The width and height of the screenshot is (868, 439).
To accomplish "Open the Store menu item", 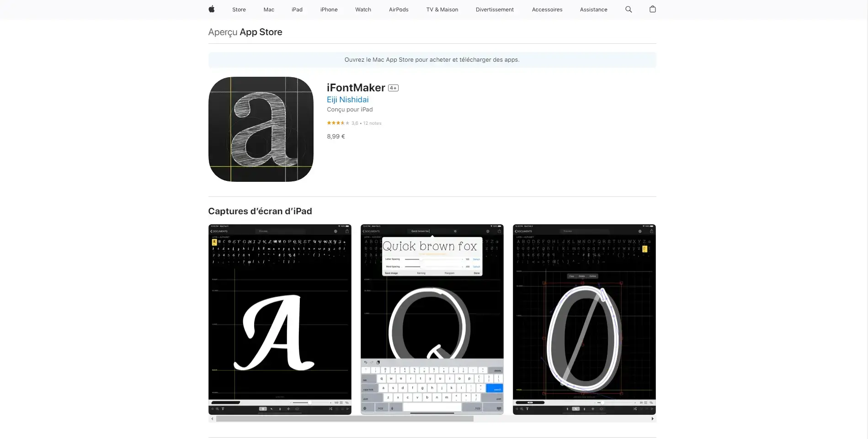I will [239, 10].
